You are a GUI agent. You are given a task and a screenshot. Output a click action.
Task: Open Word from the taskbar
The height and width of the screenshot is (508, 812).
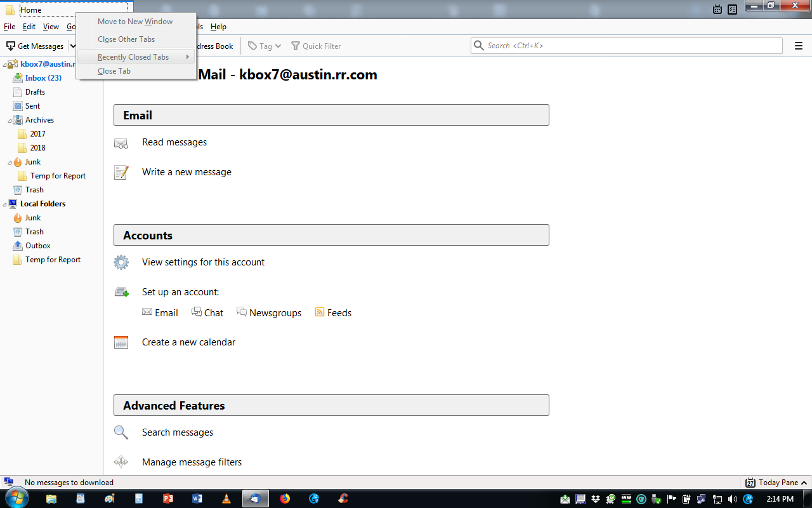(x=197, y=498)
